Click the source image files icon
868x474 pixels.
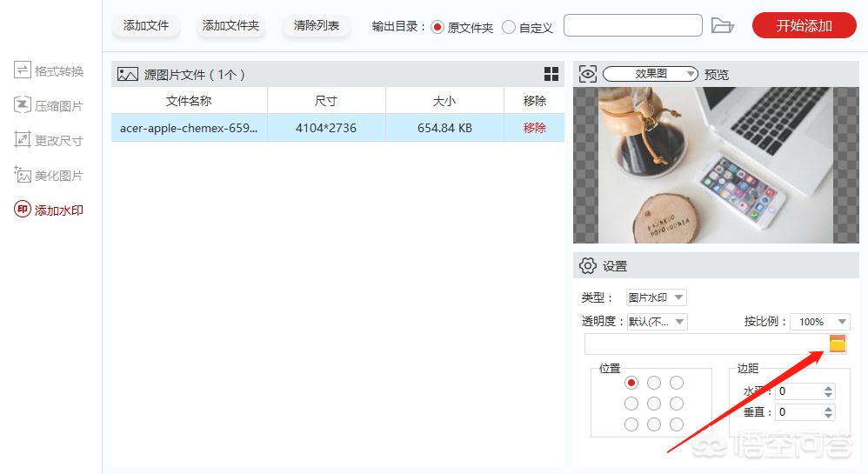(x=127, y=74)
